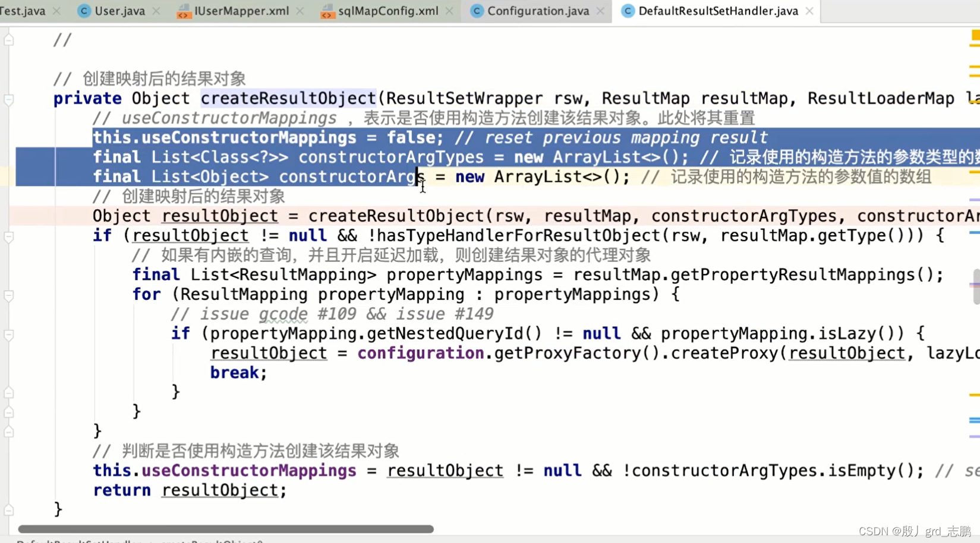This screenshot has height=543, width=980.
Task: Click the 'for' keyword of ResultMapping loop
Action: pos(146,294)
